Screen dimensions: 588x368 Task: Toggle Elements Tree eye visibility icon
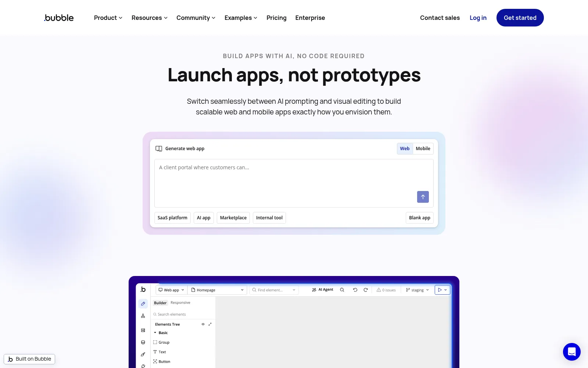tap(203, 324)
